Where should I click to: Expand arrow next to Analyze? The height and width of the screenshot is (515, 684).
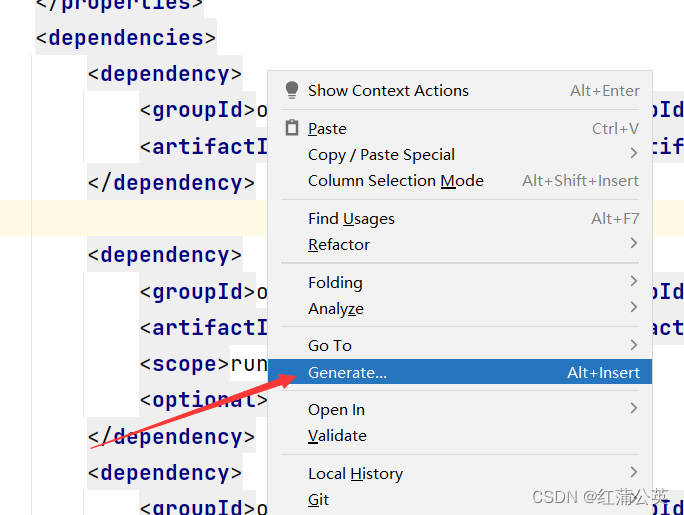pos(634,307)
